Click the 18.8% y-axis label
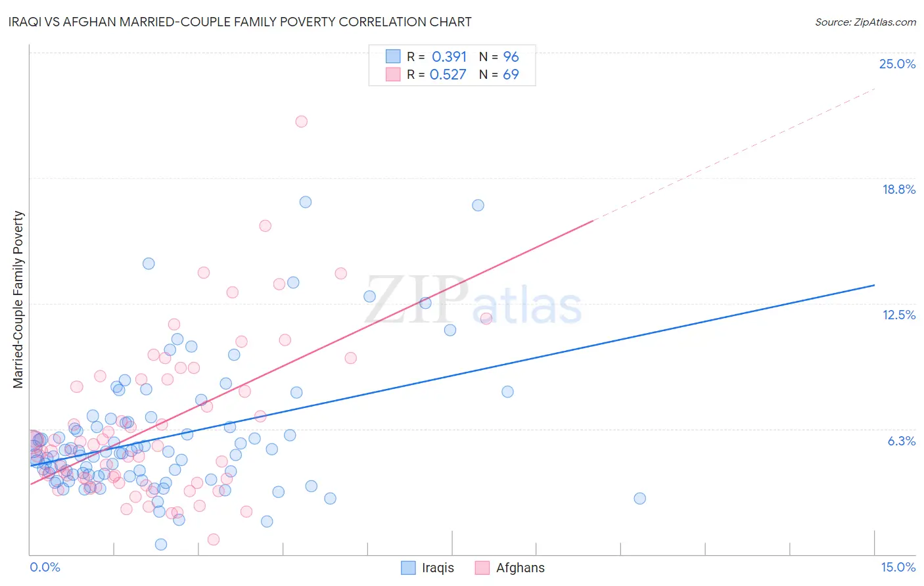This screenshot has height=586, width=924. [x=898, y=189]
